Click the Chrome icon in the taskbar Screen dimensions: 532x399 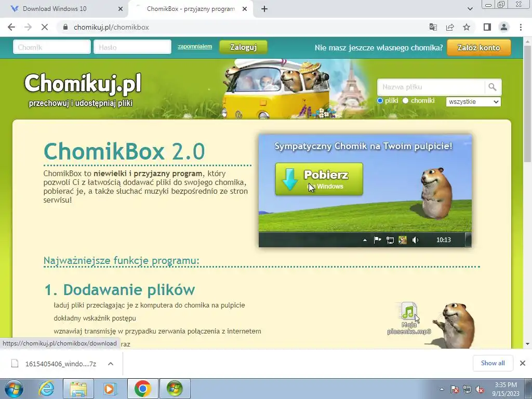142,389
